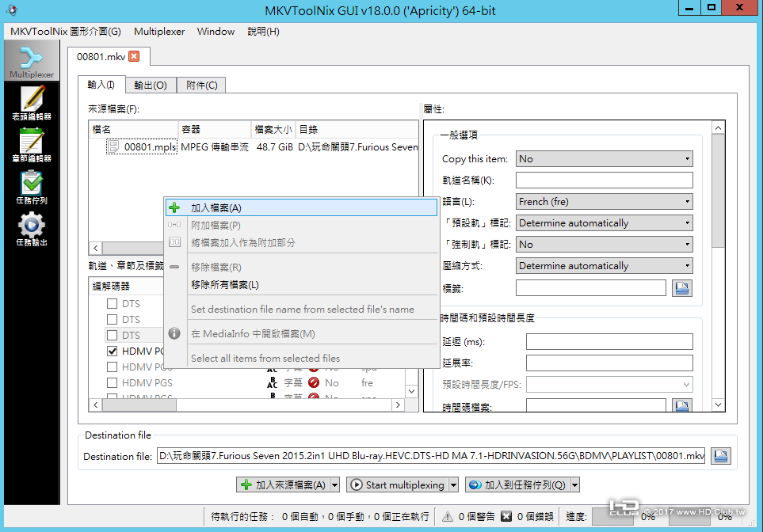Screen dimensions: 763x532
Task: Toggle the second DTS track checkbox
Action: click(112, 320)
